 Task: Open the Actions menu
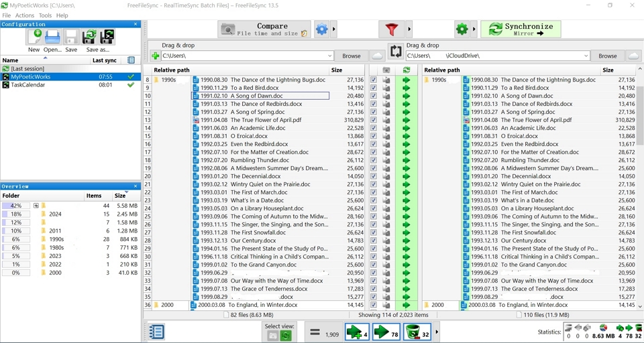coord(25,15)
